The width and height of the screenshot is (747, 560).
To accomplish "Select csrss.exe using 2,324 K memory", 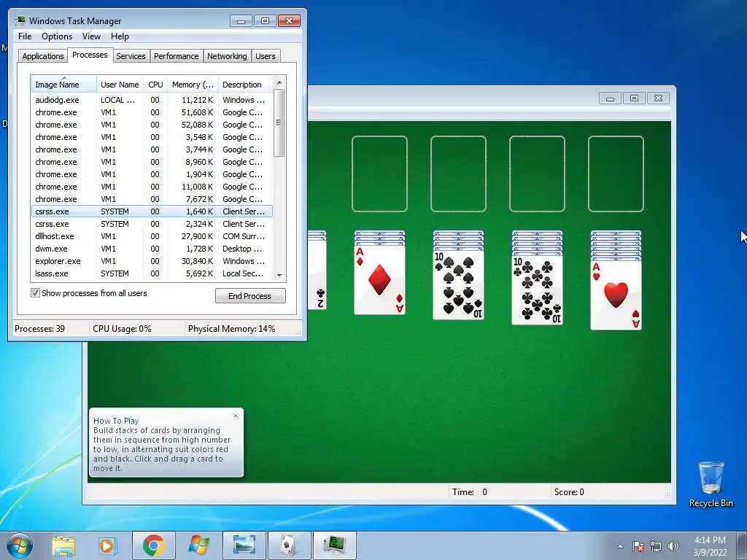I will pyautogui.click(x=152, y=224).
